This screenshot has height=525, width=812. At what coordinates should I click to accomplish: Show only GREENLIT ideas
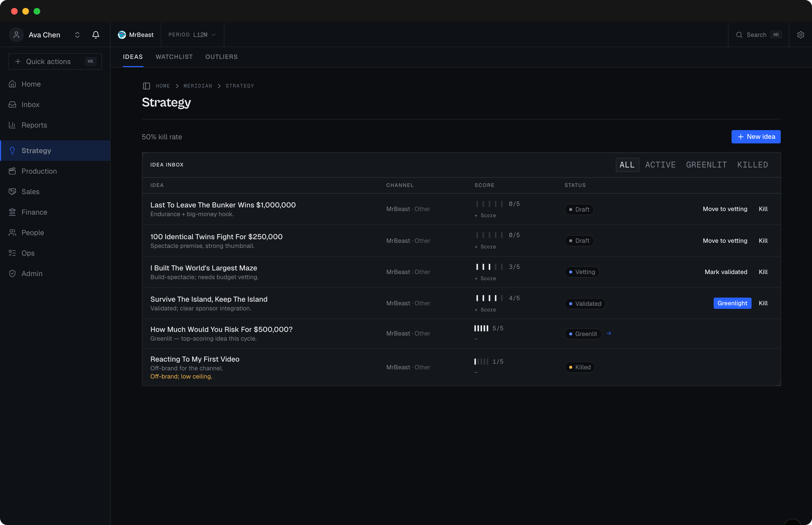[x=706, y=165]
